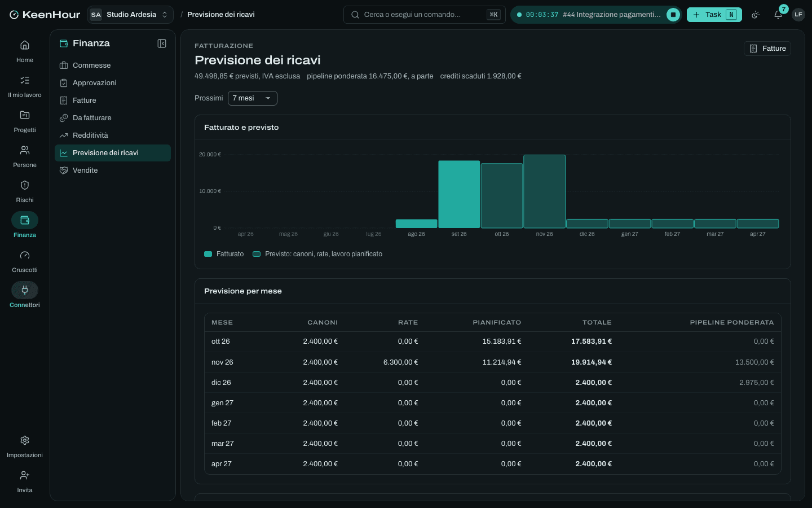812x508 pixels.
Task: Click the Totale column header
Action: click(597, 322)
